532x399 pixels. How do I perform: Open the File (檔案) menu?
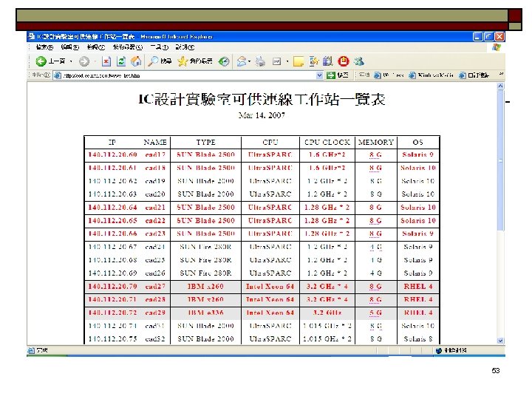(44, 47)
